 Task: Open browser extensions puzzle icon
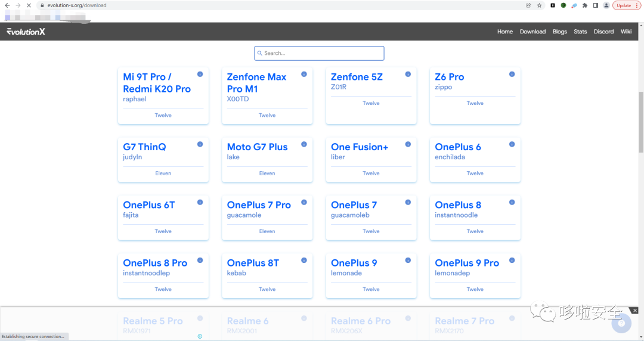585,5
